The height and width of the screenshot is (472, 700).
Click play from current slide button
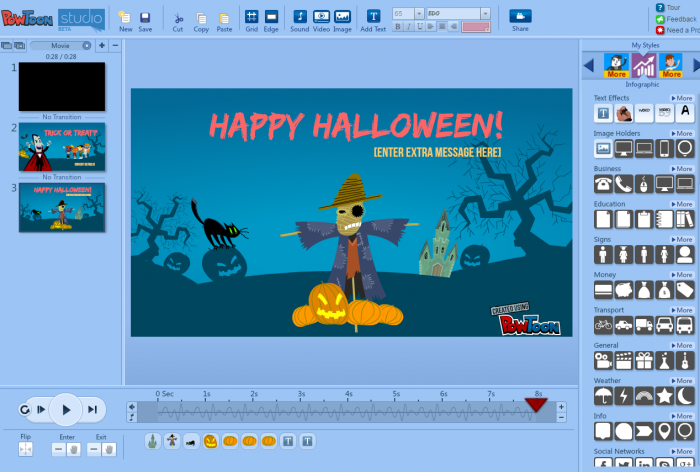41,409
